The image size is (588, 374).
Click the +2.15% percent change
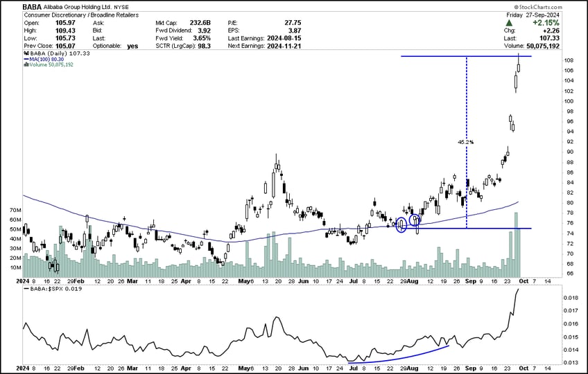point(546,23)
